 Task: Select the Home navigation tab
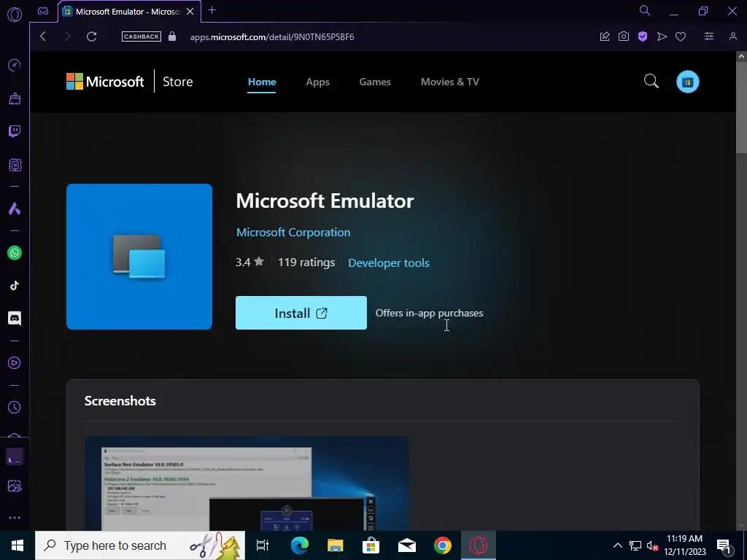point(262,82)
